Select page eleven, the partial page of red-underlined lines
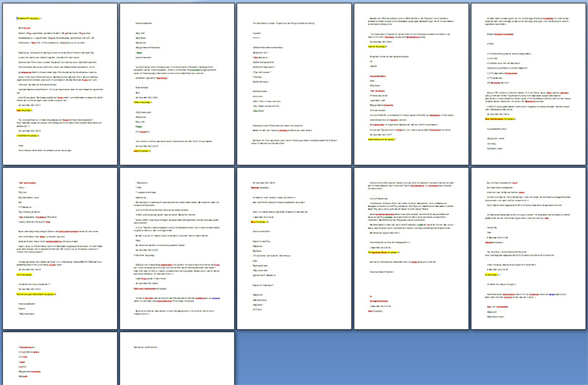This screenshot has width=588, height=385. click(60, 358)
